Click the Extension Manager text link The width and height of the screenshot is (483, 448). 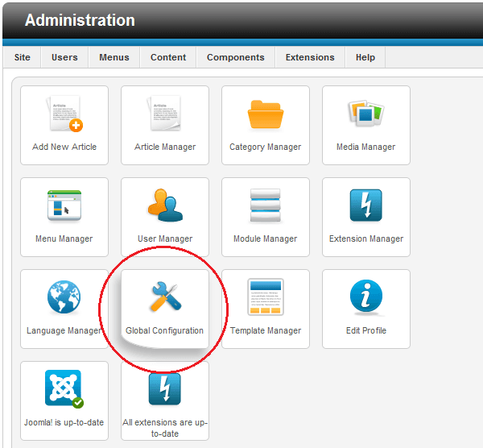click(x=366, y=239)
